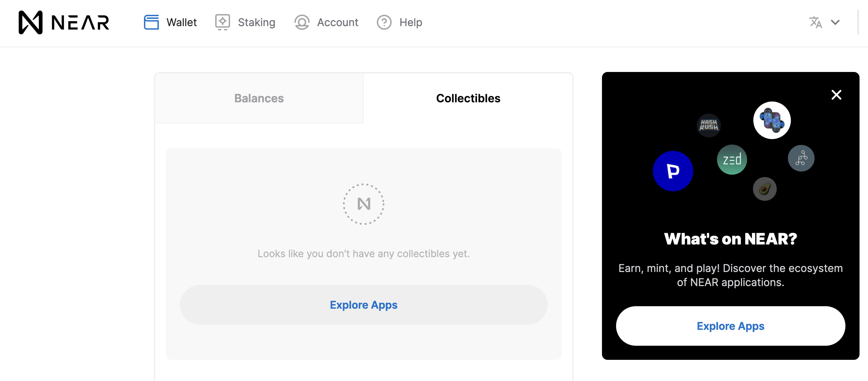
Task: Click the Account profile icon
Action: tap(302, 22)
